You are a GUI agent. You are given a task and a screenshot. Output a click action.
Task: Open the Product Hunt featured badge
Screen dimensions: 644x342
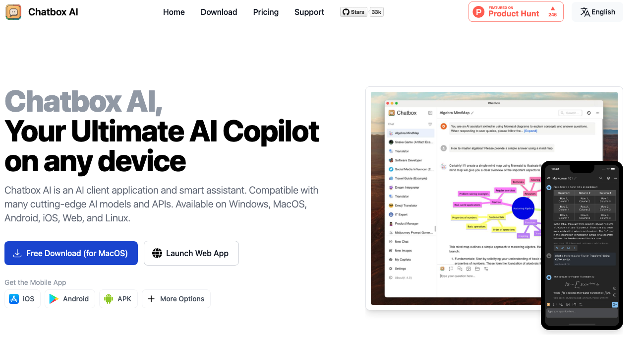point(516,12)
